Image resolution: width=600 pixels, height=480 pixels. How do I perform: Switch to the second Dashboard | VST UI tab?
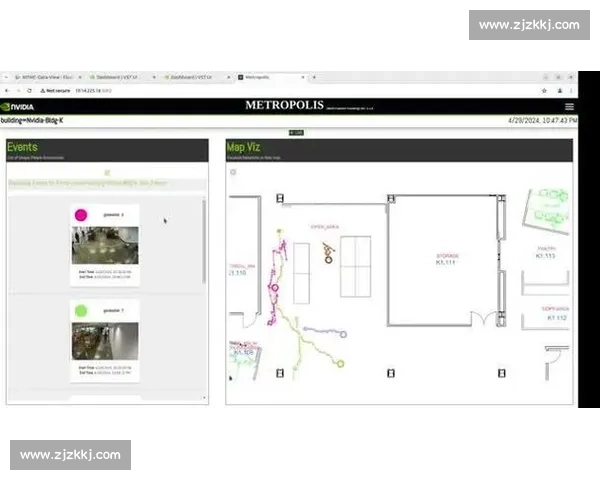(x=191, y=77)
